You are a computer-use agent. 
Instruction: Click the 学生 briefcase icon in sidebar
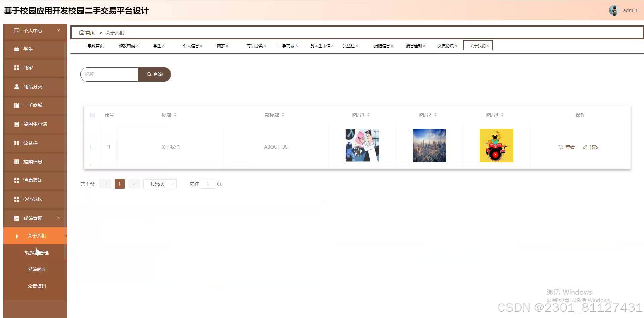pos(17,49)
